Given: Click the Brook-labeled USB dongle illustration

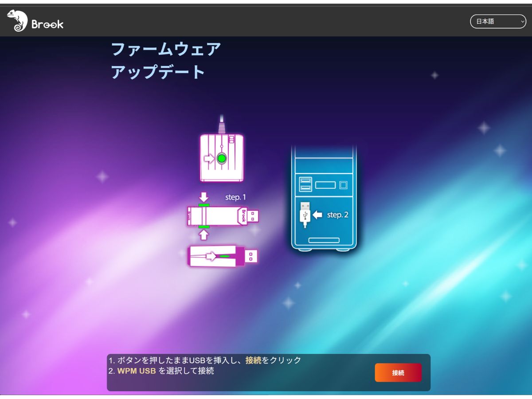Looking at the screenshot, I should [223, 216].
